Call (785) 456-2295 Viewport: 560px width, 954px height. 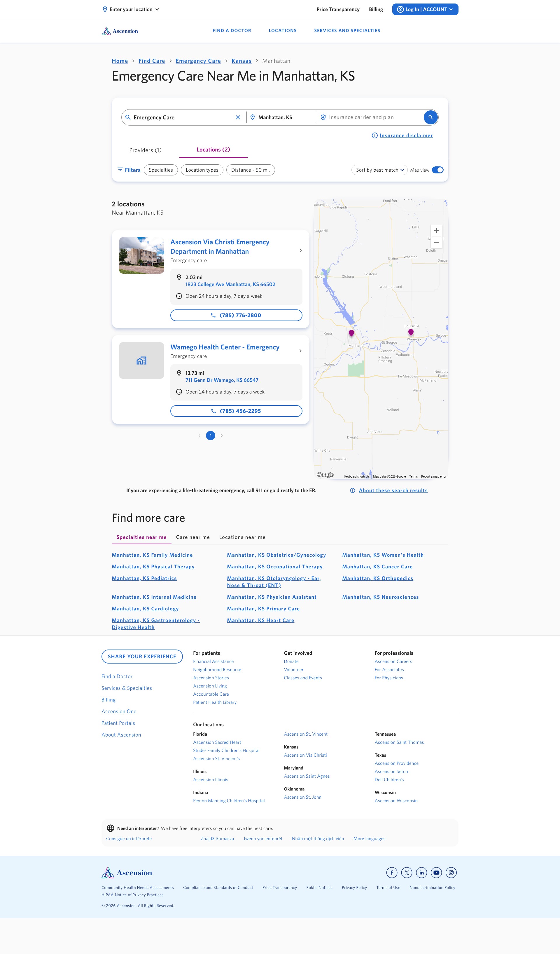pos(236,411)
